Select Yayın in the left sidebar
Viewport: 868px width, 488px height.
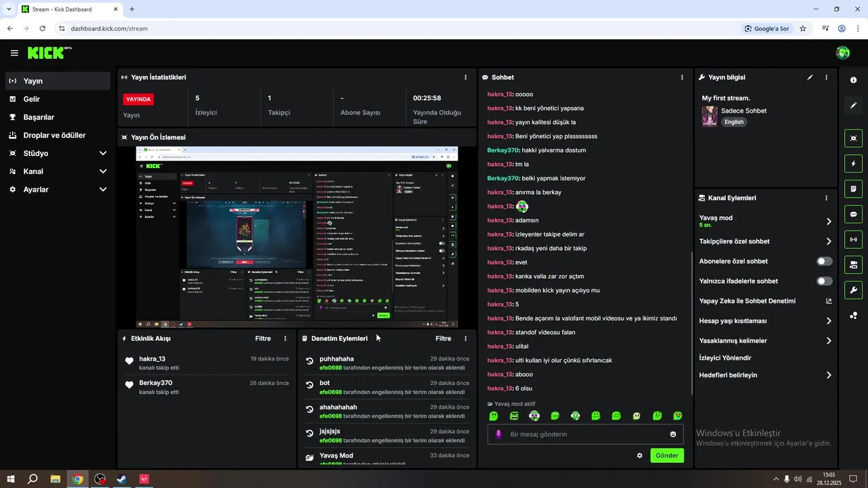click(58, 81)
